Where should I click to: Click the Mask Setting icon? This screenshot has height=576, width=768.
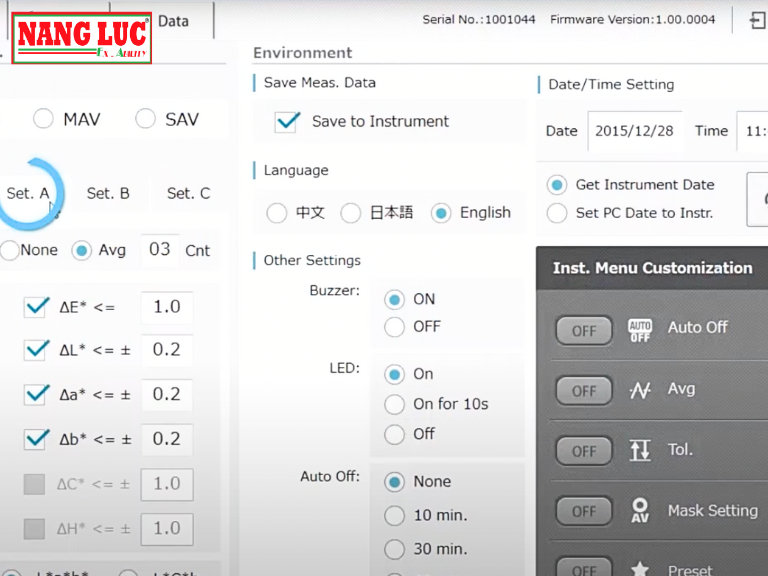pos(640,511)
